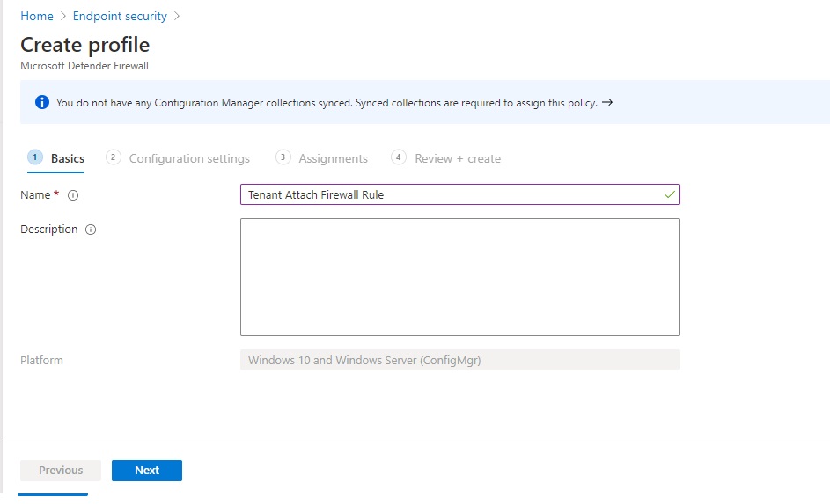Open the Assignments step
830x504 pixels.
click(333, 158)
